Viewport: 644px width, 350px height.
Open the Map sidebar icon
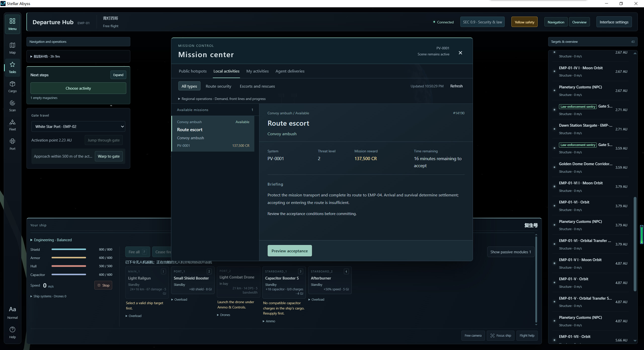(12, 48)
